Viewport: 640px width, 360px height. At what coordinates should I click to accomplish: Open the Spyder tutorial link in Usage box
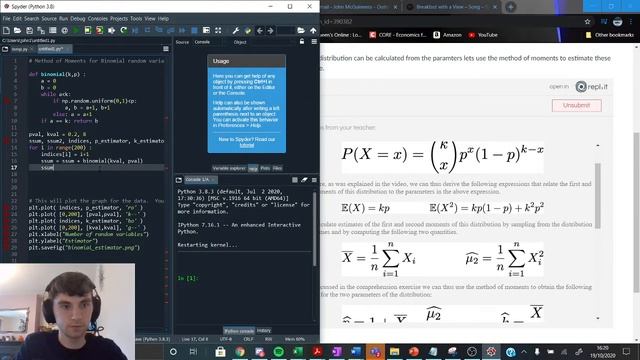(247, 145)
